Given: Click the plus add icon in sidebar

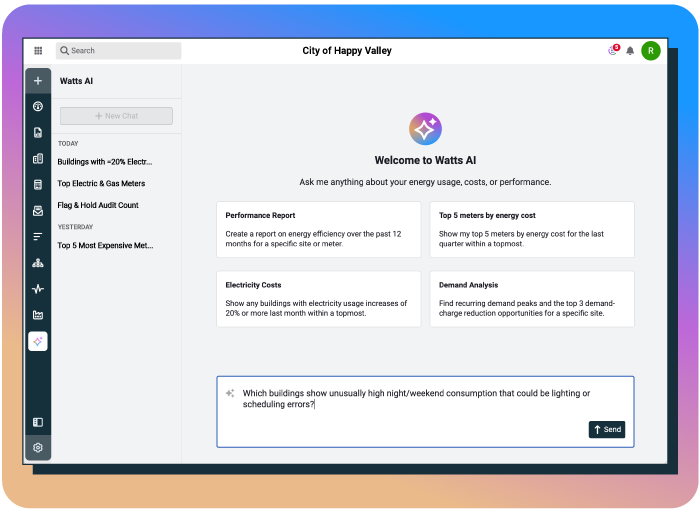Looking at the screenshot, I should 38,81.
